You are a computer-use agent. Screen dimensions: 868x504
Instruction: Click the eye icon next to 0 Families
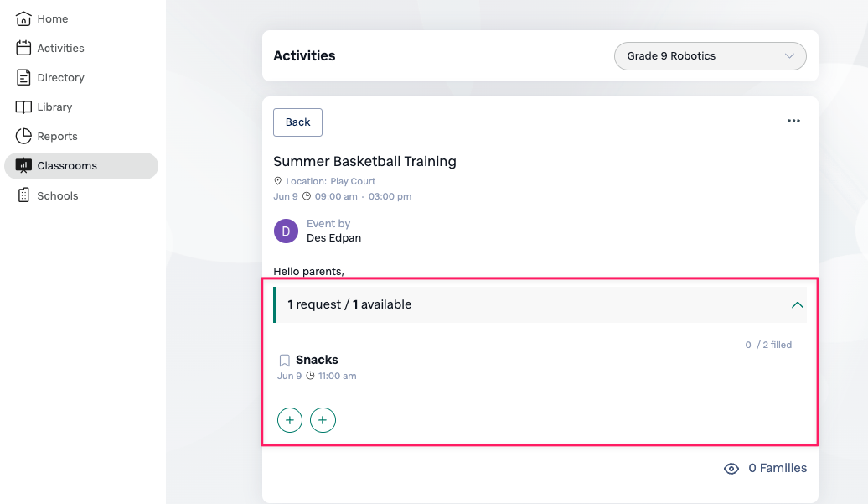[731, 469]
